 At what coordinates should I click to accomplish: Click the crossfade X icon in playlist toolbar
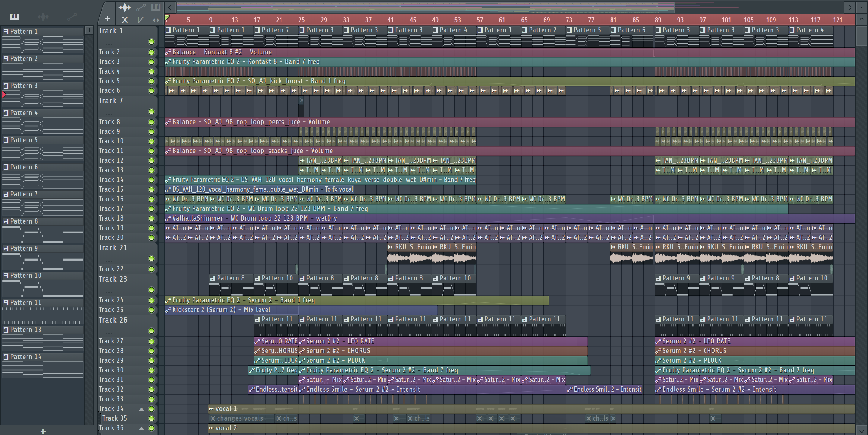click(x=125, y=20)
